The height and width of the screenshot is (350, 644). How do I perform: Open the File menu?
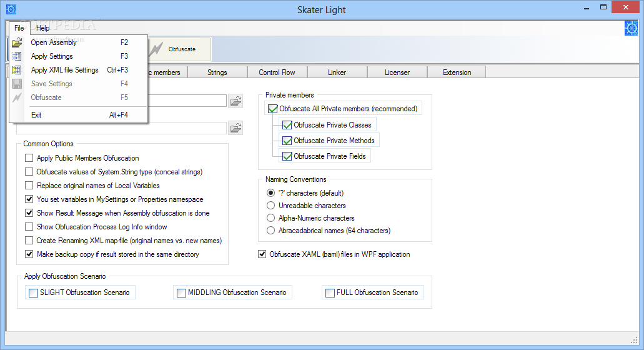point(19,28)
